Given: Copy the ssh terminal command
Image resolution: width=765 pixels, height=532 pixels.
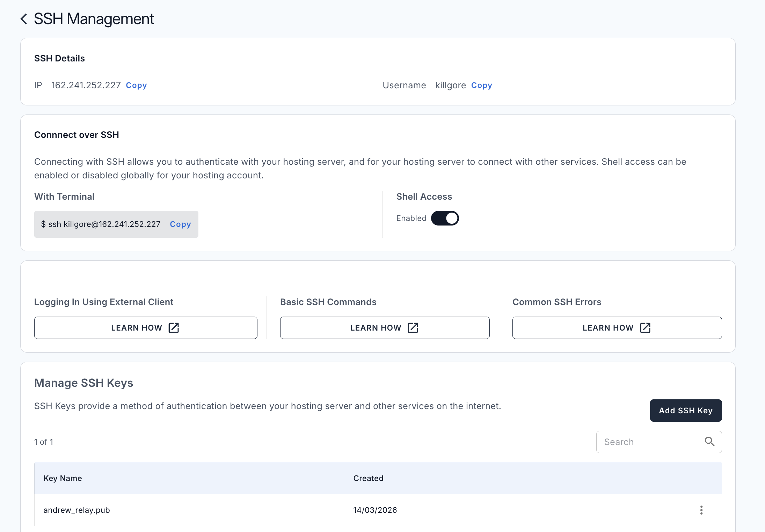Looking at the screenshot, I should pyautogui.click(x=180, y=224).
